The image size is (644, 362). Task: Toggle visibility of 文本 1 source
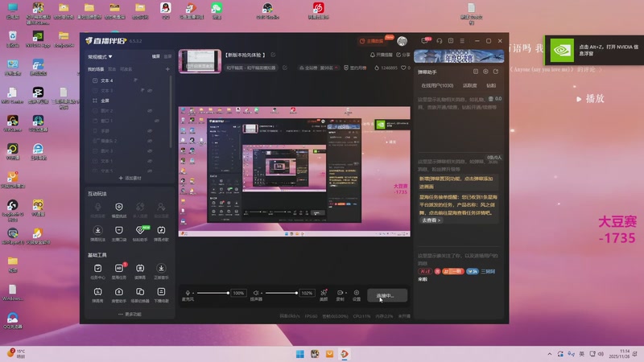click(150, 161)
